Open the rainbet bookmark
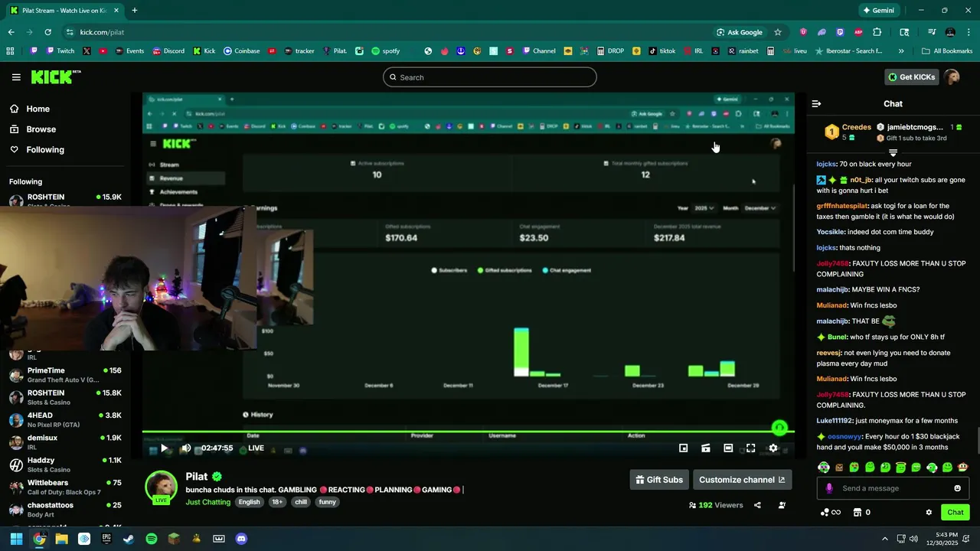The height and width of the screenshot is (551, 980). pos(743,51)
